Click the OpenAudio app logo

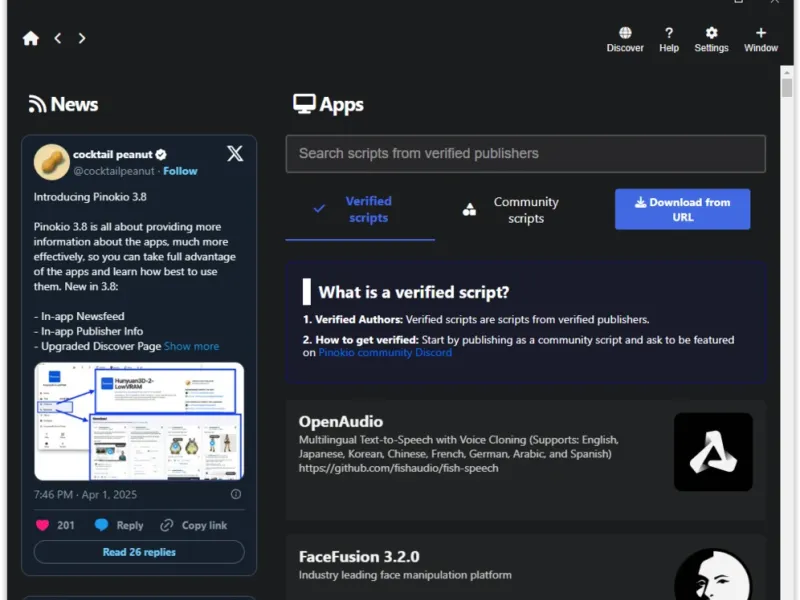[x=713, y=452]
